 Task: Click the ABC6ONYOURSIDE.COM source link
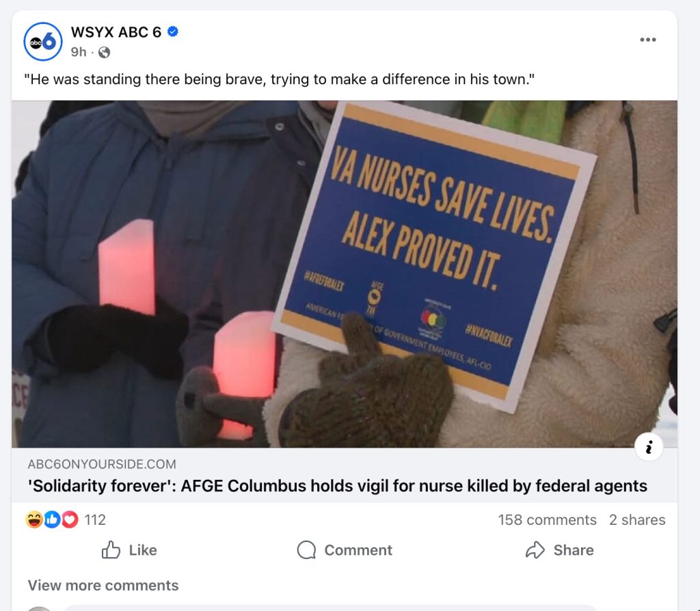(102, 464)
